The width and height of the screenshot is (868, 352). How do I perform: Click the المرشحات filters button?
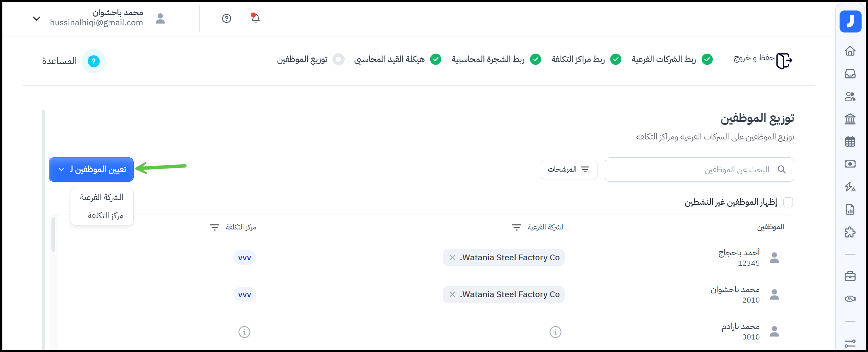[x=569, y=169]
